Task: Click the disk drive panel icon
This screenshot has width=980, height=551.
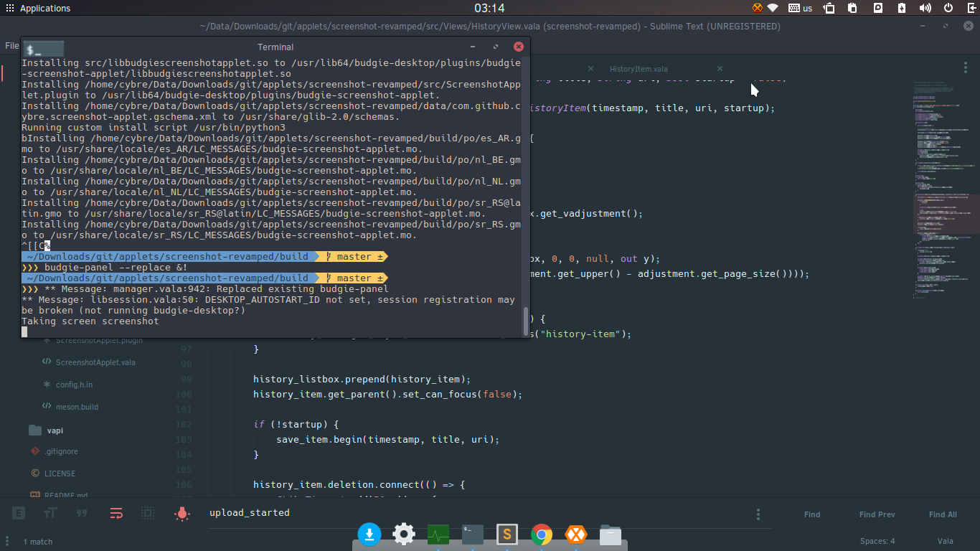Action: point(878,8)
